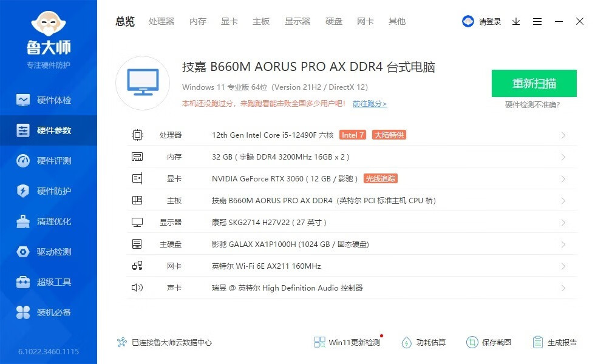Run Win11更新检测 from the bottom bar

pyautogui.click(x=346, y=342)
